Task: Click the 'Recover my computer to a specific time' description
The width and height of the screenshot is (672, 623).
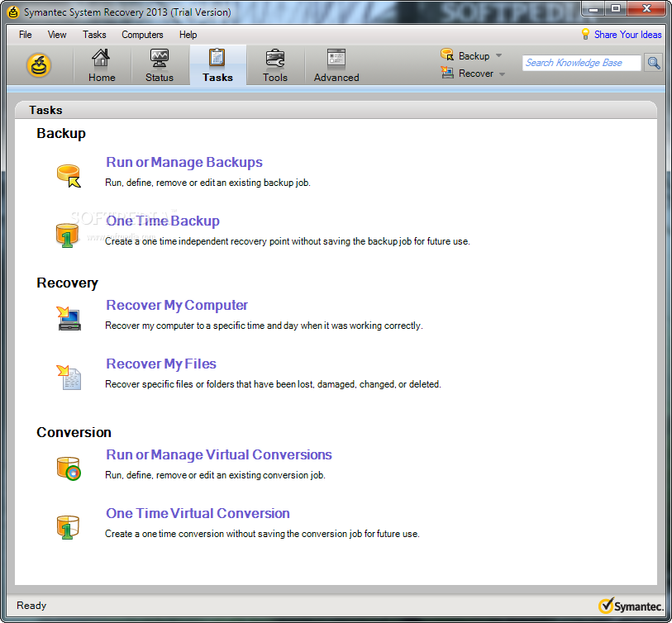Action: (264, 326)
